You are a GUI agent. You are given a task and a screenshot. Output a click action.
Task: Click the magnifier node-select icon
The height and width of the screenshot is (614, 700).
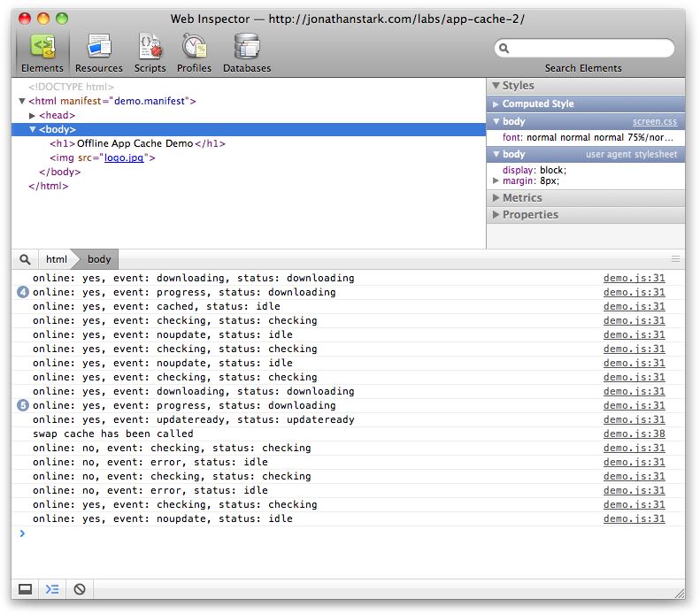point(25,259)
